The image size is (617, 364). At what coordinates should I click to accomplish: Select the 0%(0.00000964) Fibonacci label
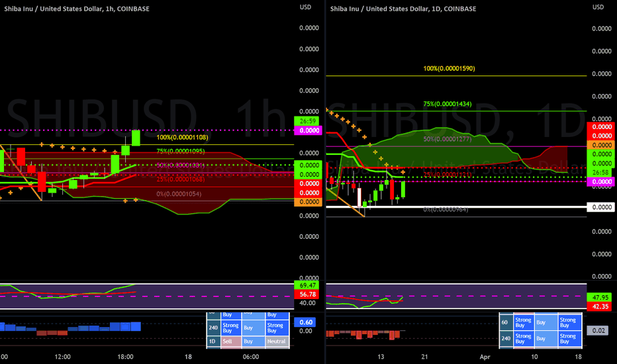[x=446, y=209]
